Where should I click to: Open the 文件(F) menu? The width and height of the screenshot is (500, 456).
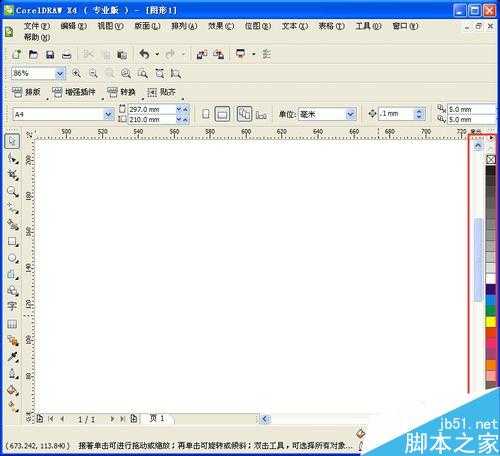(x=37, y=26)
